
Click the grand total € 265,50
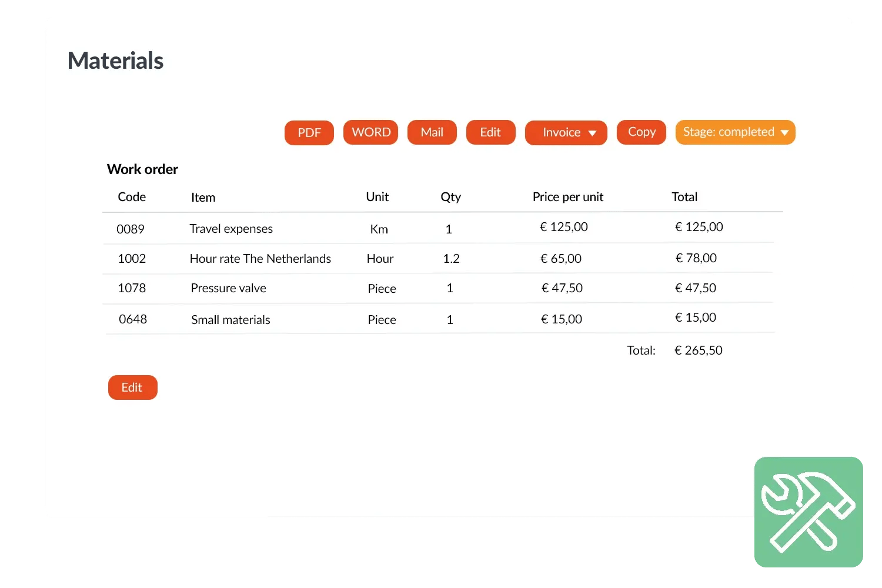tap(698, 350)
